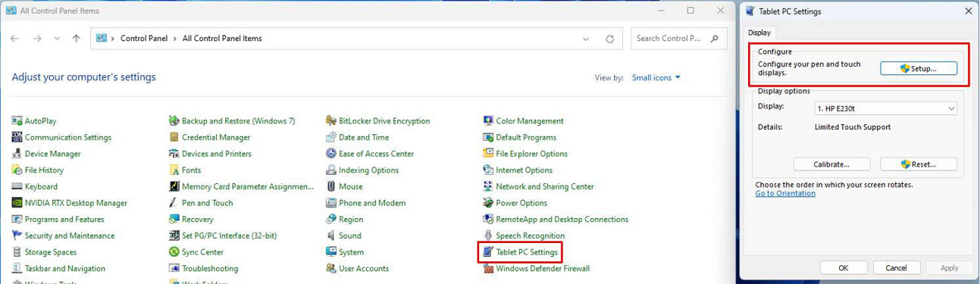This screenshot has width=980, height=284.
Task: Select the Display tab in Tablet PC Settings
Action: coord(759,33)
